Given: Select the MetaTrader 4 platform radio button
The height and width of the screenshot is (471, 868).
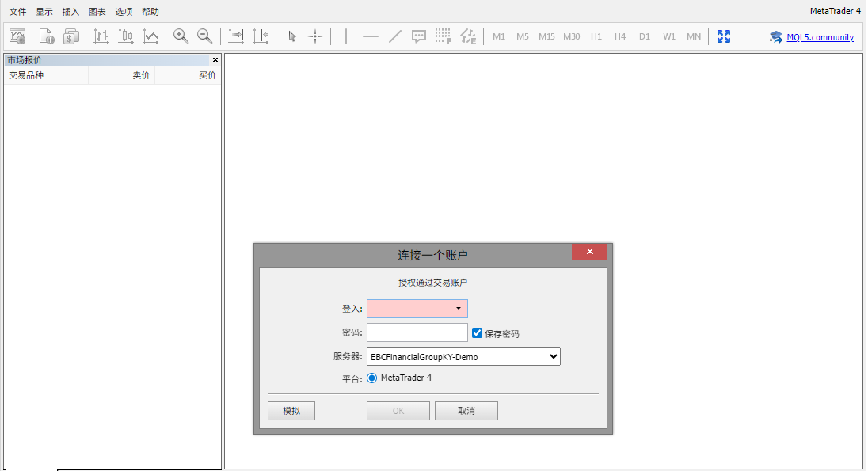Looking at the screenshot, I should [372, 378].
